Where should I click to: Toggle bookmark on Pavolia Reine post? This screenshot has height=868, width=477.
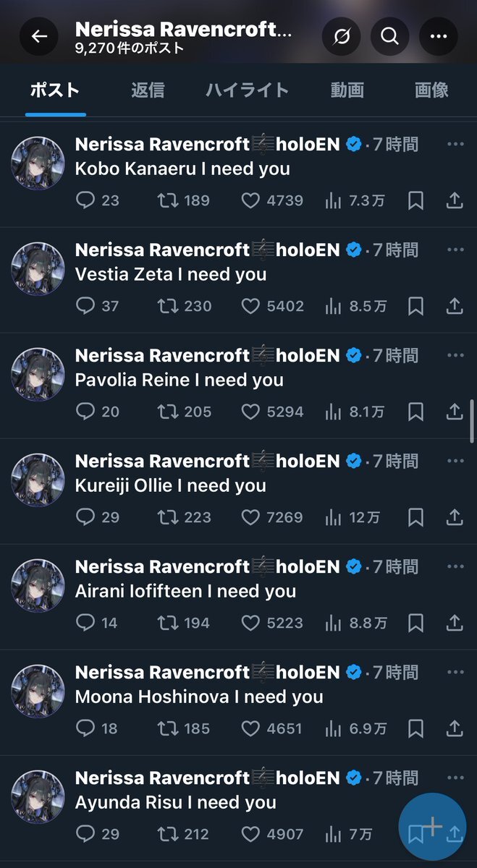pos(415,412)
